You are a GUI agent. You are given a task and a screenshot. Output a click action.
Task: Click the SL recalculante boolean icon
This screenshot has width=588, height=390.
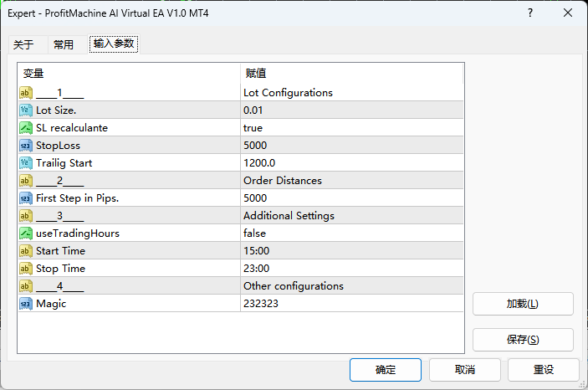click(x=26, y=128)
